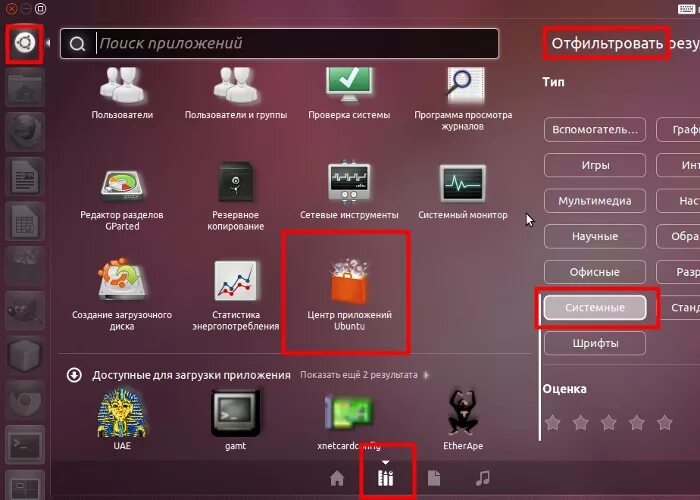The width and height of the screenshot is (700, 500).
Task: Switch to Home lens
Action: [x=337, y=479]
